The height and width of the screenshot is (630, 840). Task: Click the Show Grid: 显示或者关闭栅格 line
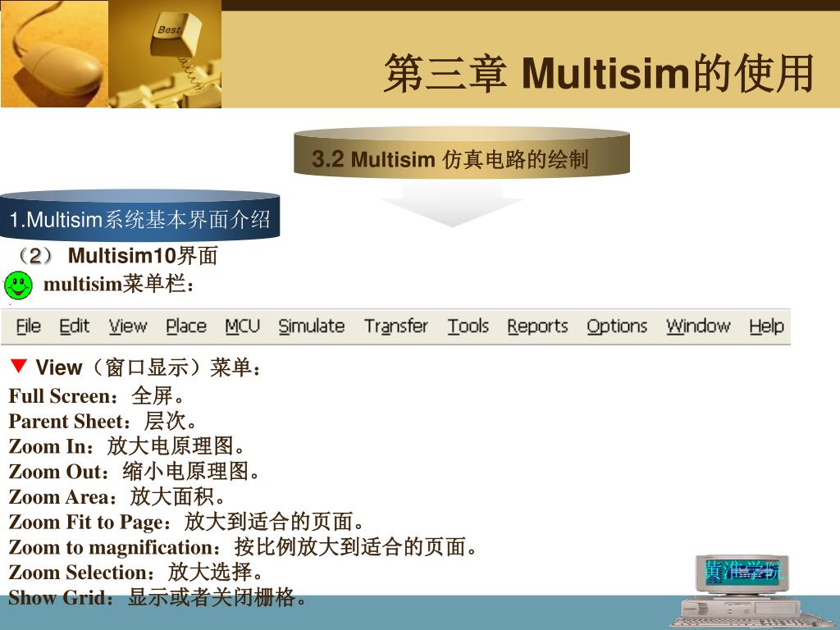point(158,597)
